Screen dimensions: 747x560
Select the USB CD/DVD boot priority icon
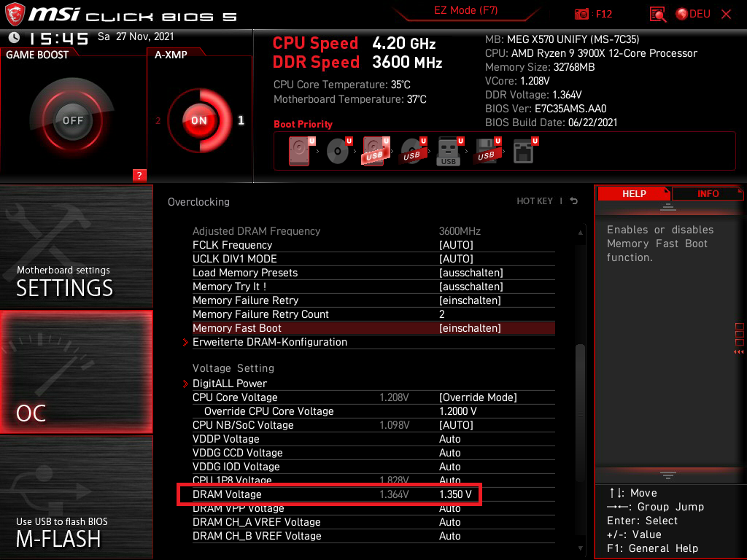point(414,151)
